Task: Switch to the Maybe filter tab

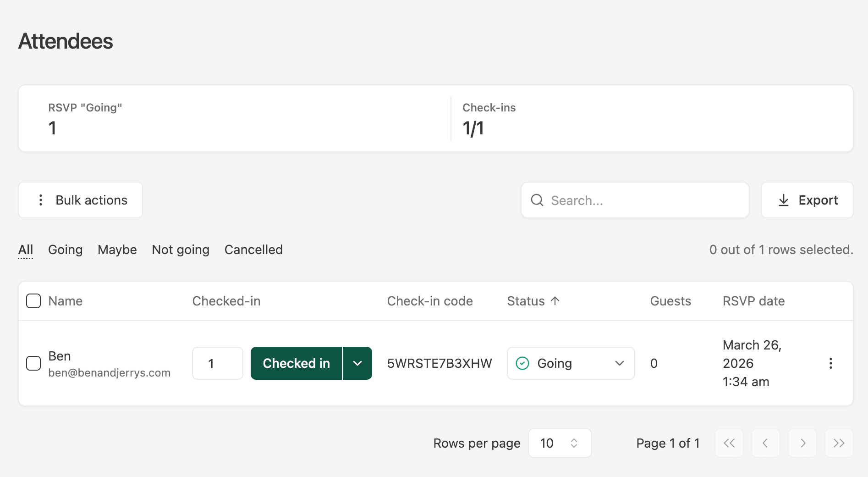Action: [117, 250]
